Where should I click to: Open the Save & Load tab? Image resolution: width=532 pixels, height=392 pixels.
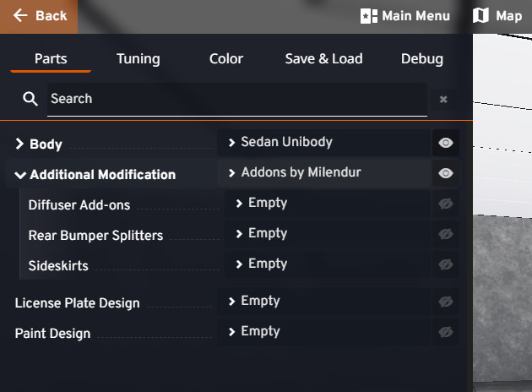coord(323,58)
